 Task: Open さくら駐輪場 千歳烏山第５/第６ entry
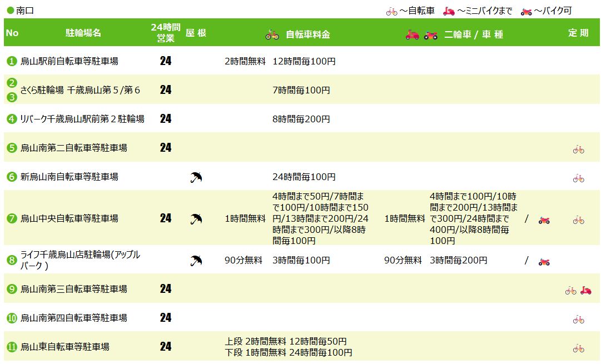tap(80, 90)
